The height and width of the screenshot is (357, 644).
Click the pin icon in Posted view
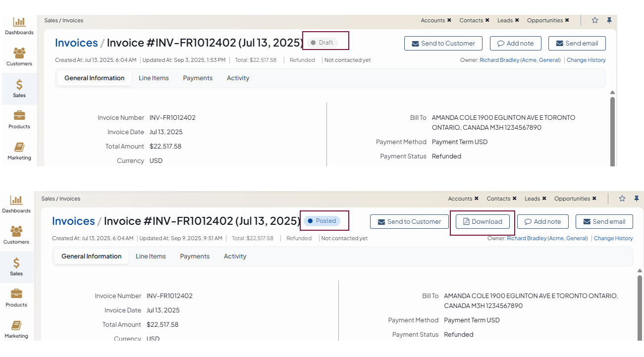coord(637,199)
